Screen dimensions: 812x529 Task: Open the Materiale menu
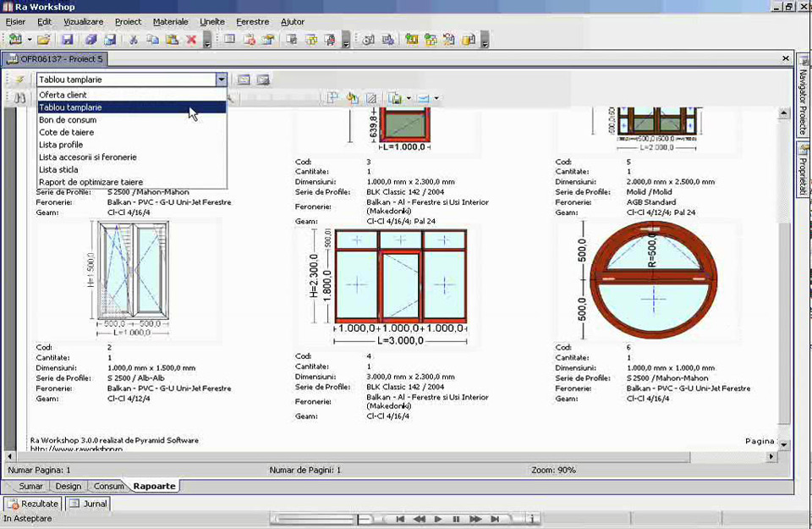pyautogui.click(x=170, y=22)
